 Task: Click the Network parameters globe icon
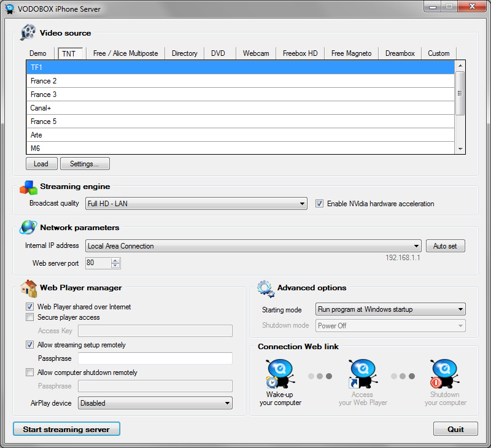click(x=28, y=227)
